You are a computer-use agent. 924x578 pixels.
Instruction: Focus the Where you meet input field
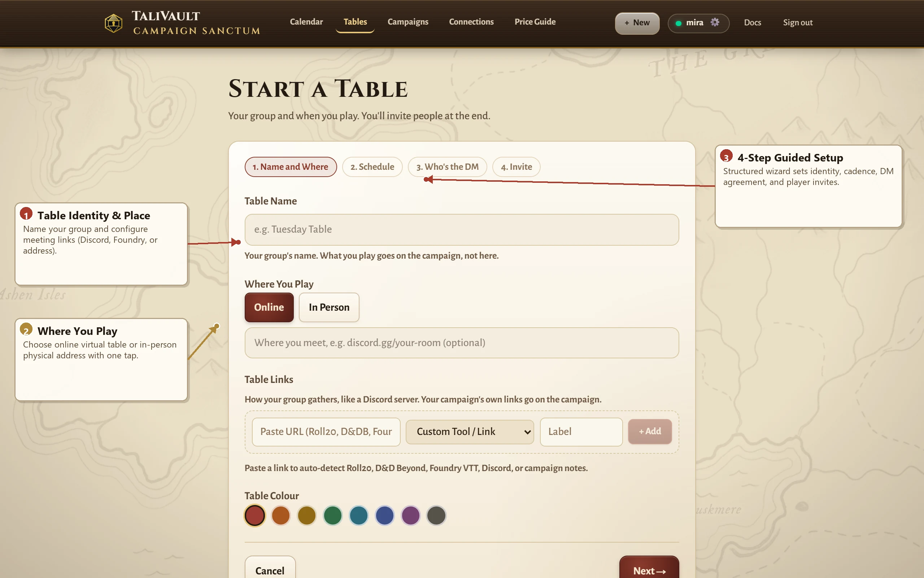pos(462,342)
